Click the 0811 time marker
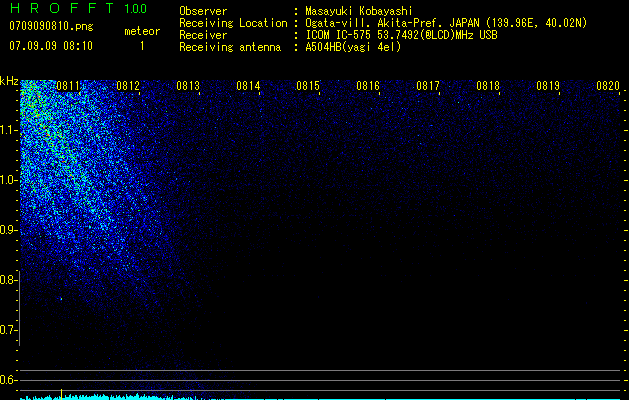Image resolution: width=629 pixels, height=400 pixels. [68, 86]
